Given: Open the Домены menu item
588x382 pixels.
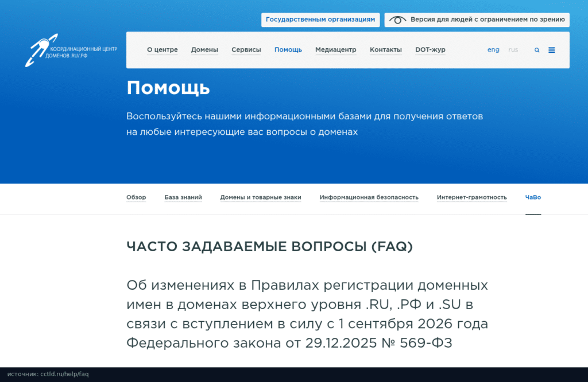Looking at the screenshot, I should coord(204,50).
